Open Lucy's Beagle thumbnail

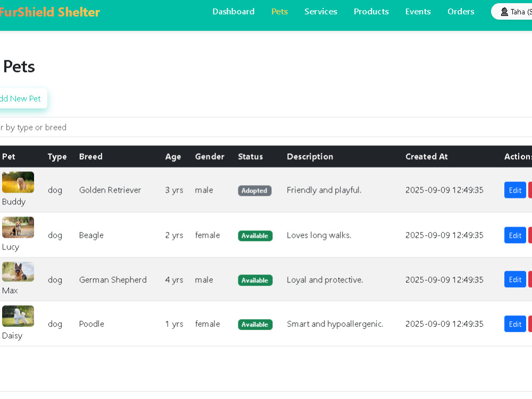[x=18, y=227]
